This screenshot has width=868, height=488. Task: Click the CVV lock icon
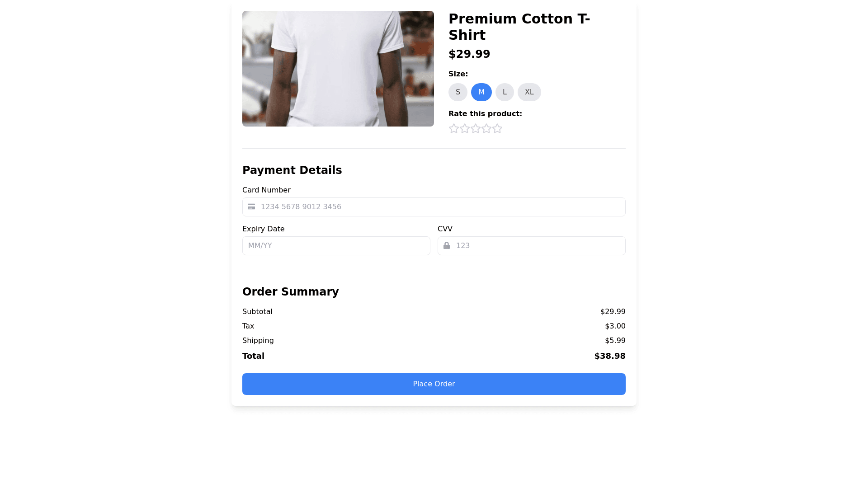tap(447, 246)
